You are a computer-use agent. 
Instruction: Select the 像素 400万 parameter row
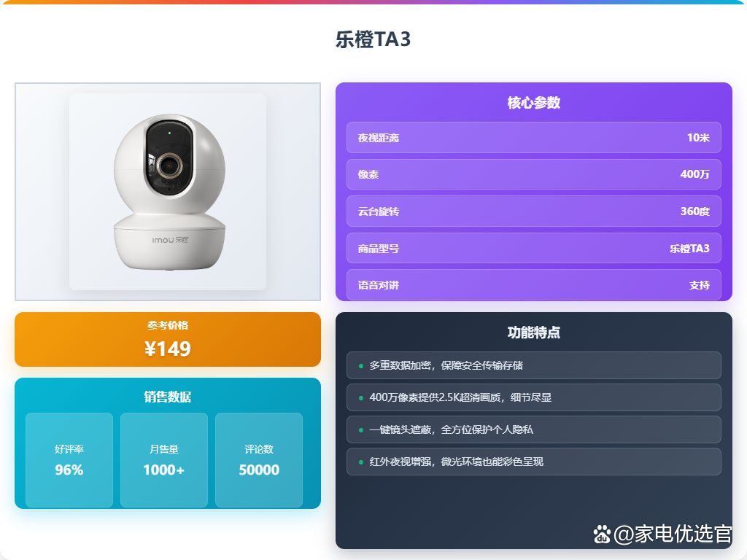[x=533, y=174]
